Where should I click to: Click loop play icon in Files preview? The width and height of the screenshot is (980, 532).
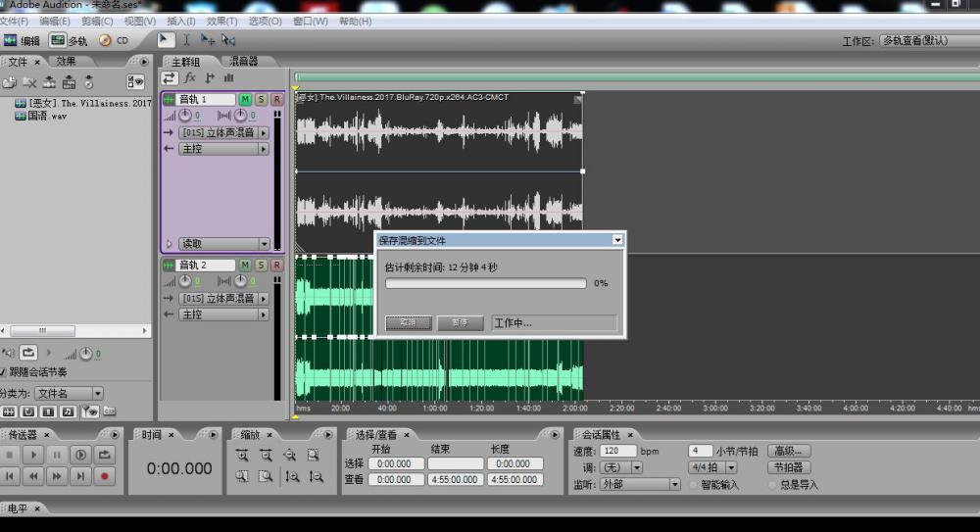[x=28, y=354]
